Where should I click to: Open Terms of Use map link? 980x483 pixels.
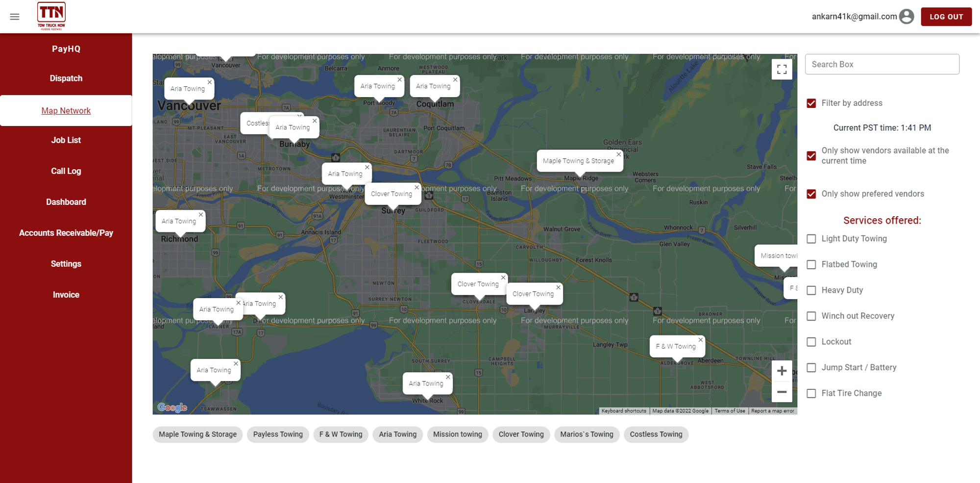730,411
